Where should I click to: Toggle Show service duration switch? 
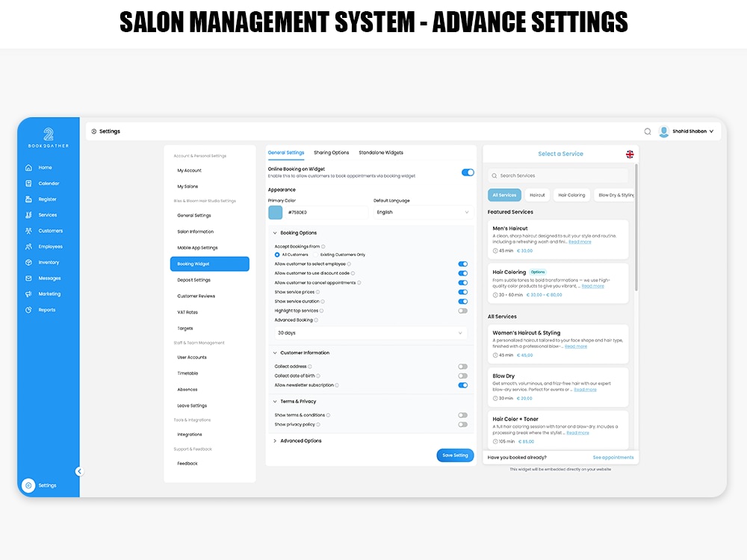click(463, 302)
